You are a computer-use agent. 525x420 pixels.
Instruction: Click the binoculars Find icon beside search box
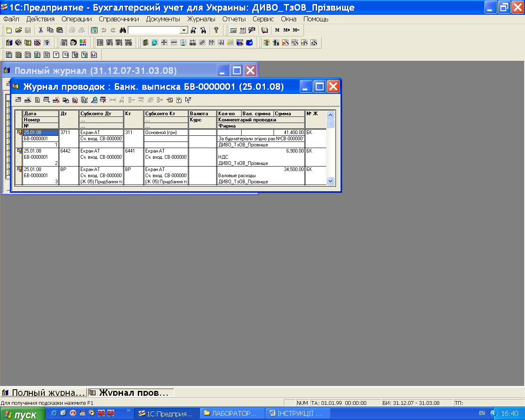tap(123, 30)
